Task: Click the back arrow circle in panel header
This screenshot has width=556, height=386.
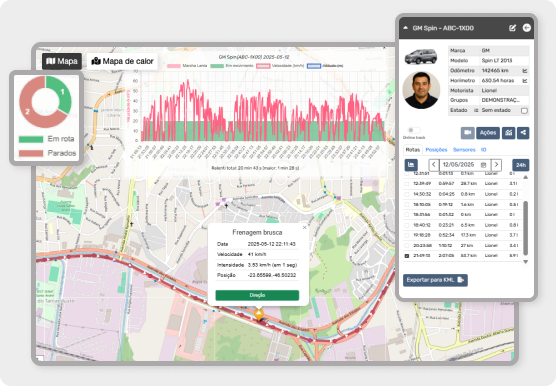Action: click(x=527, y=28)
